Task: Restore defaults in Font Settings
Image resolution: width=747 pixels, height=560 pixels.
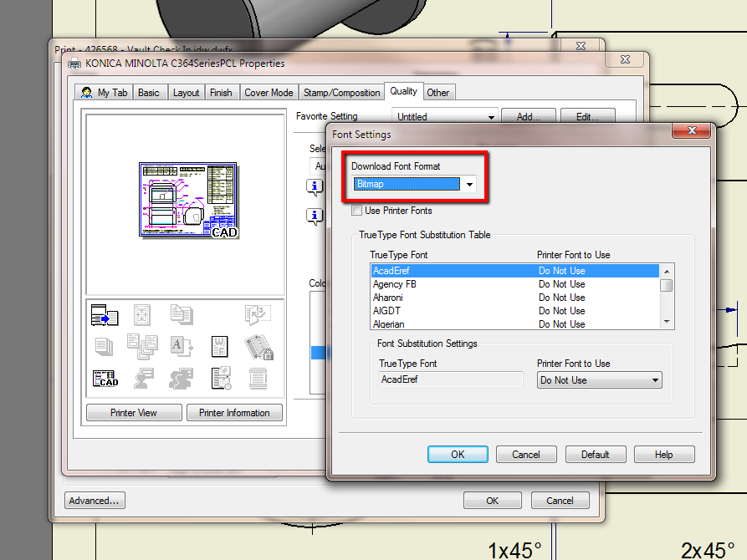Action: click(x=596, y=454)
